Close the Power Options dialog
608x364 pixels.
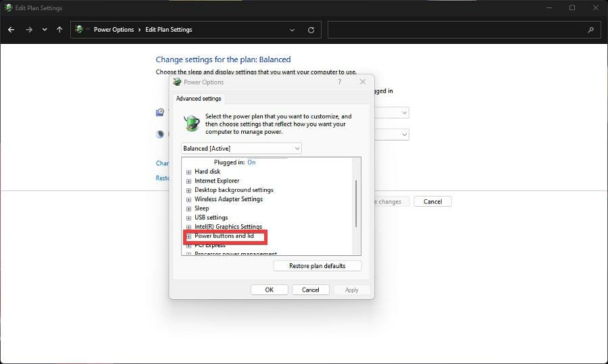[x=363, y=82]
